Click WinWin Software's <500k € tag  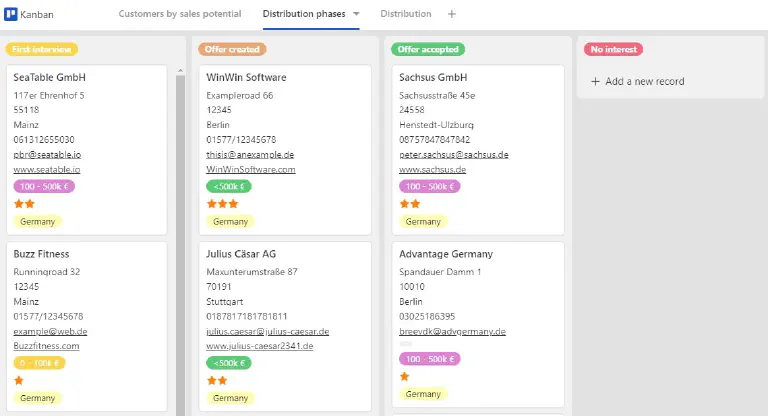[229, 186]
